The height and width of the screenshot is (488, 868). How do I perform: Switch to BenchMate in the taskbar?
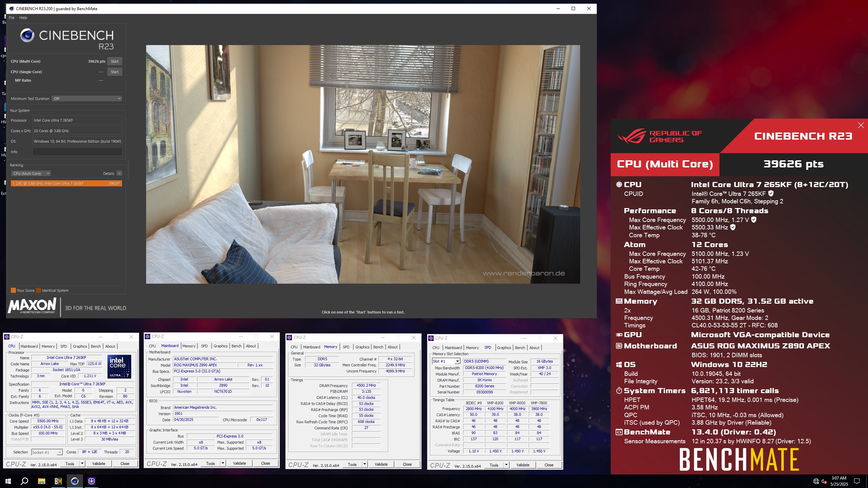point(58,481)
